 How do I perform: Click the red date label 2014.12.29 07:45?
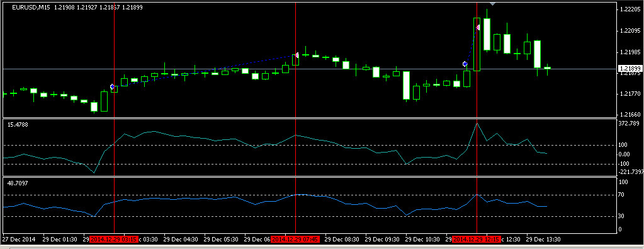[296, 239]
